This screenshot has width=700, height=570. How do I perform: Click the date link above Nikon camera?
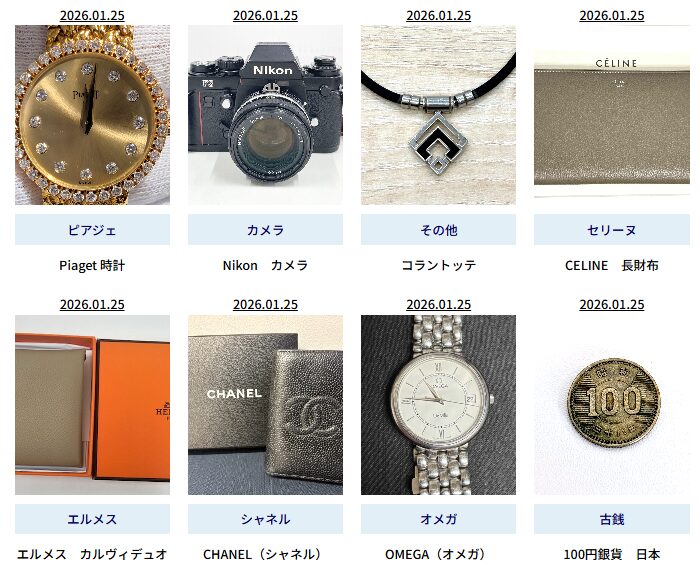265,16
